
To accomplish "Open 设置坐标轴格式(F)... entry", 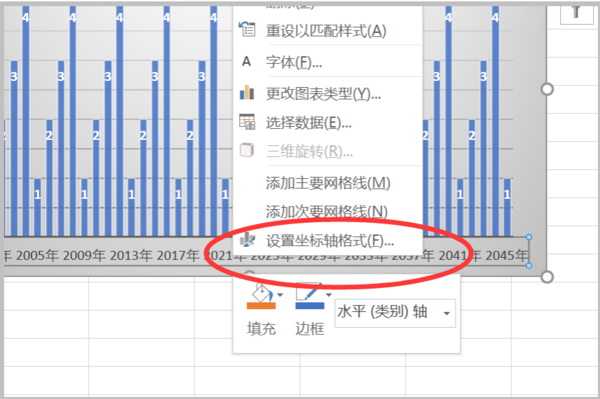I will point(328,241).
